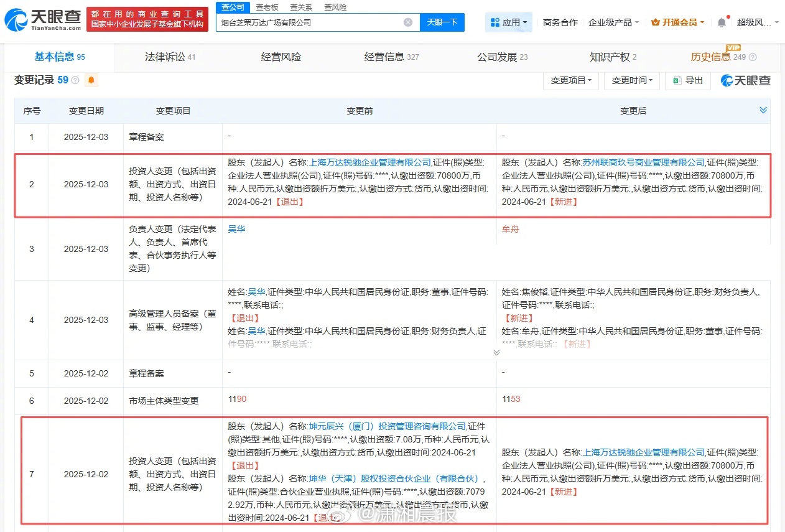Click the 天眼一下 search button
The width and height of the screenshot is (785, 532).
[442, 22]
